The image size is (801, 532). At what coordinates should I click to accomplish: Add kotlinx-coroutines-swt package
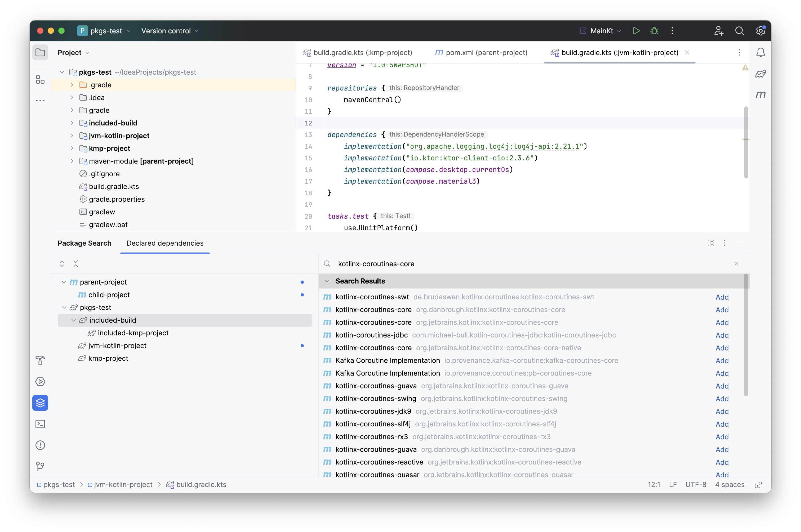click(722, 297)
